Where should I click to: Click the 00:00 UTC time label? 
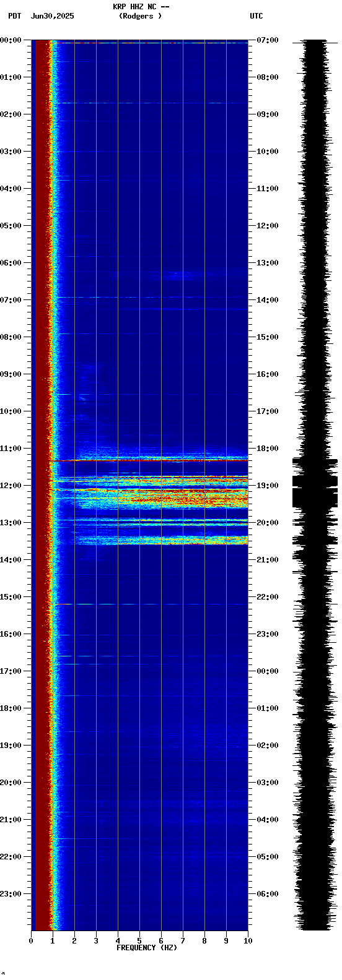pos(268,671)
